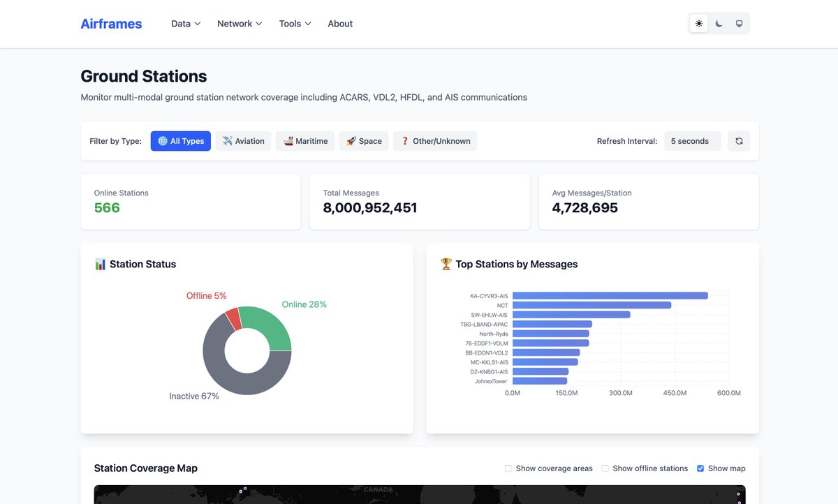Filter stations by Space type
This screenshot has width=838, height=504.
point(364,141)
